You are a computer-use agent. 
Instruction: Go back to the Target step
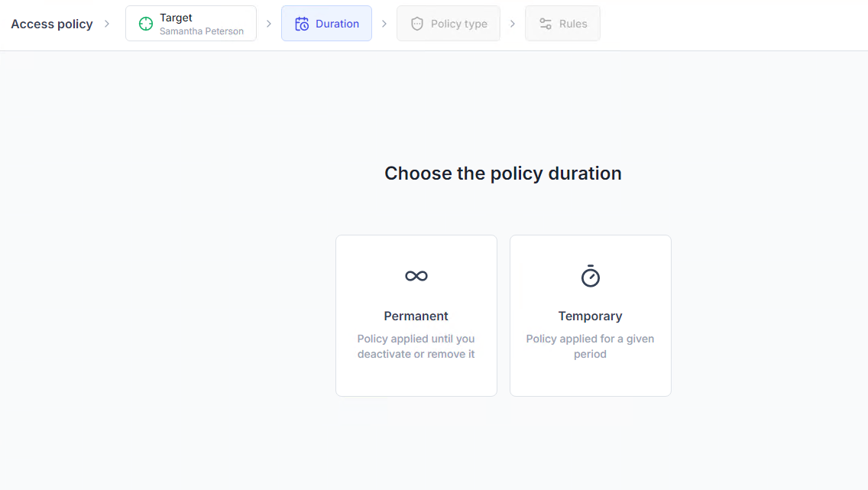pos(191,24)
